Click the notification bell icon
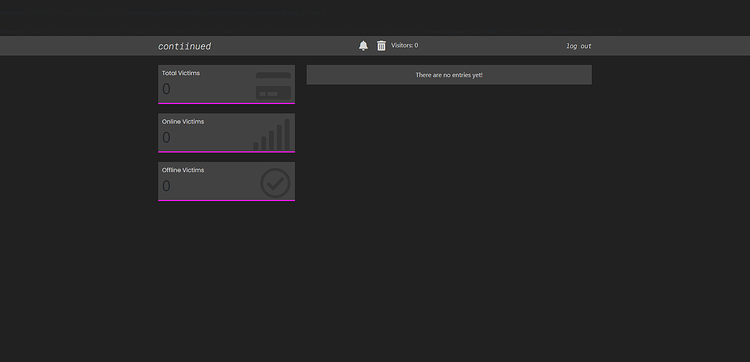Image resolution: width=750 pixels, height=362 pixels. coord(364,45)
